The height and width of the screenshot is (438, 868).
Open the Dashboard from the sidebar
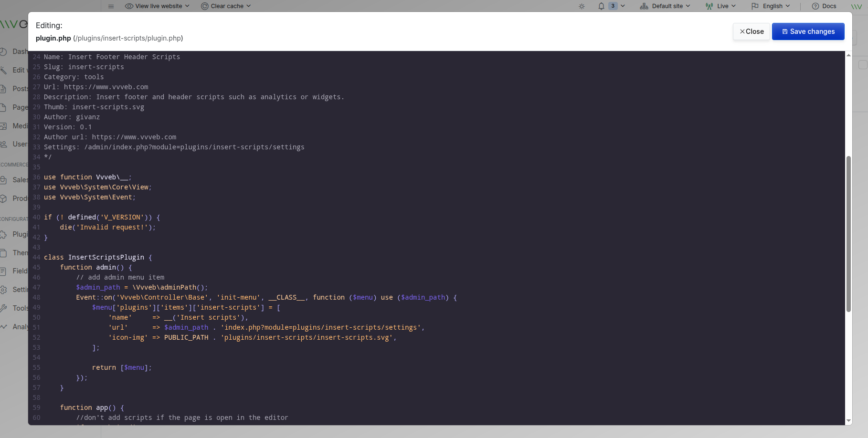coord(14,51)
